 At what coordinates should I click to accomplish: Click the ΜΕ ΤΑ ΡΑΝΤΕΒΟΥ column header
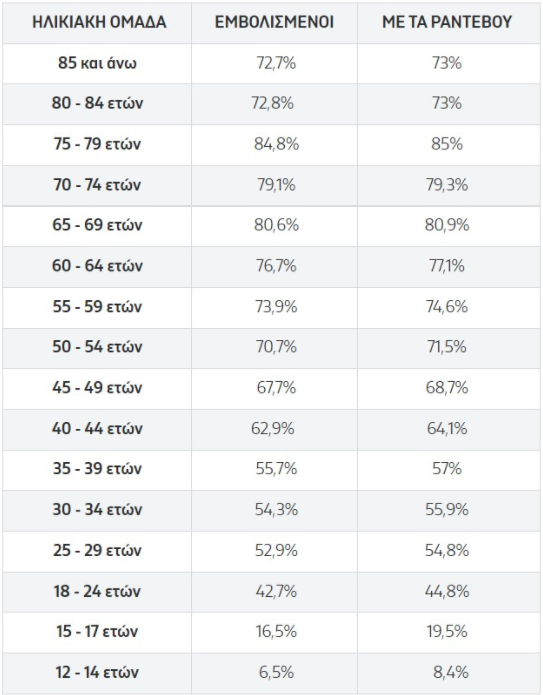click(447, 22)
